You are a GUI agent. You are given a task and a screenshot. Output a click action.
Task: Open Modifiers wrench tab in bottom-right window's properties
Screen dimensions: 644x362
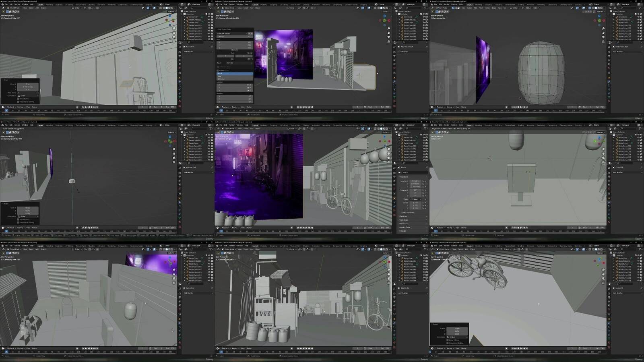coord(609,323)
